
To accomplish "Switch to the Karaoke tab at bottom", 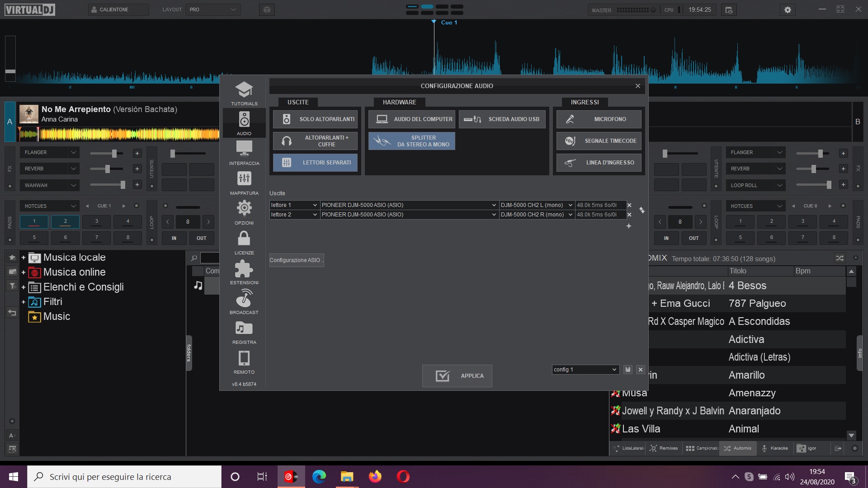I will point(774,448).
